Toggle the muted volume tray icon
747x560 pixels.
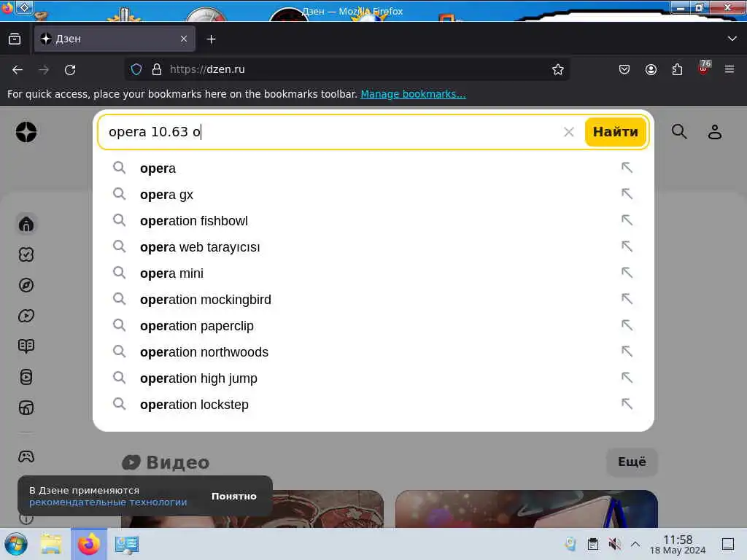point(614,544)
